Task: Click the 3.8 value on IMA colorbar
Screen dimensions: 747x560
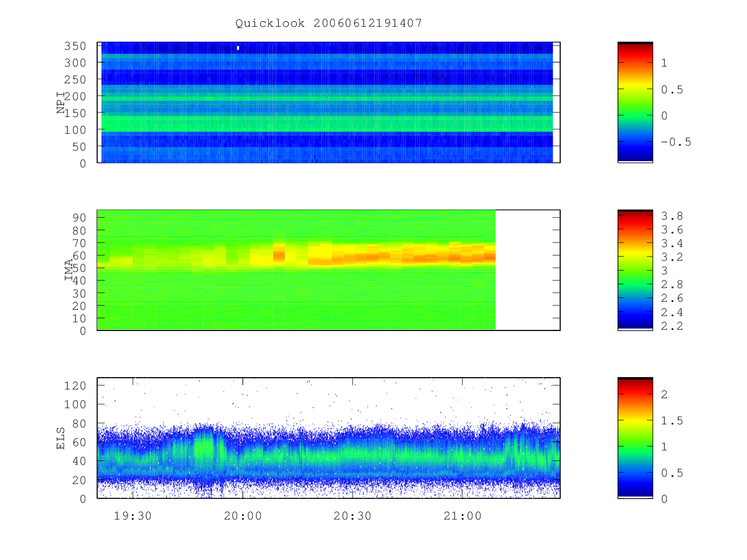Action: [x=670, y=217]
